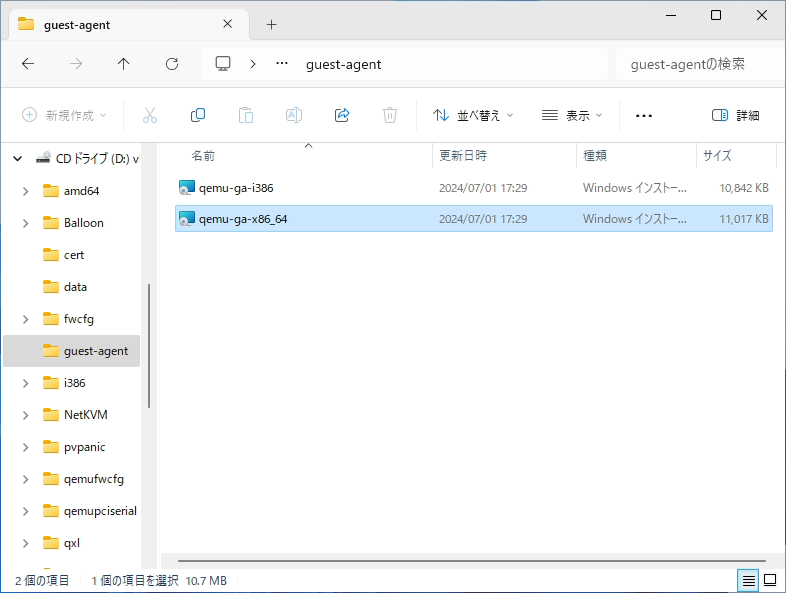Expand the NetKVM folder node
786x593 pixels.
(x=26, y=415)
